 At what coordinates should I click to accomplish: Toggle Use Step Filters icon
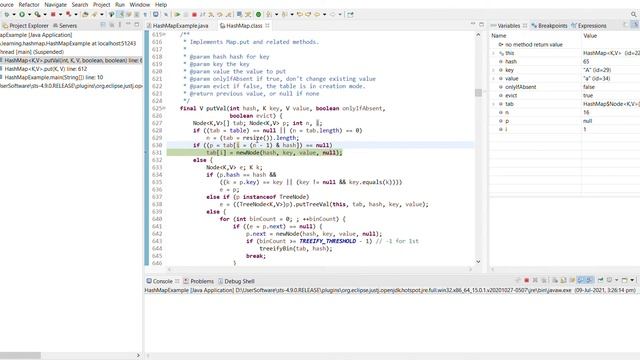[x=248, y=14]
